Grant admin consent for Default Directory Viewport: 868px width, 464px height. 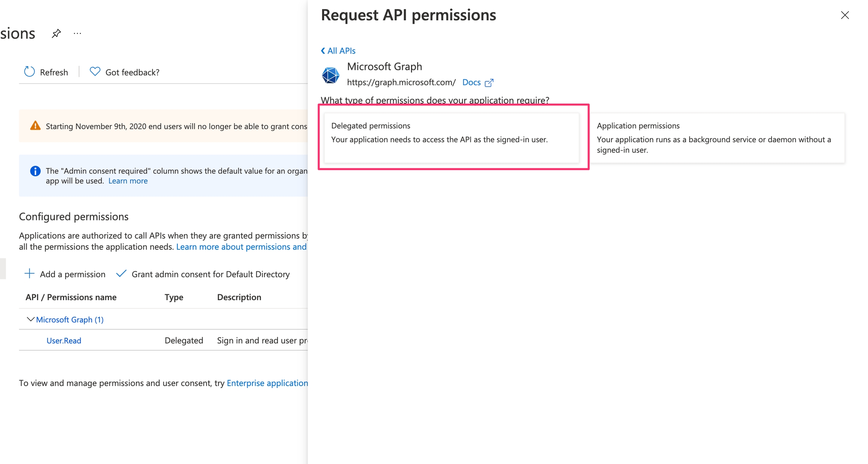(x=203, y=274)
